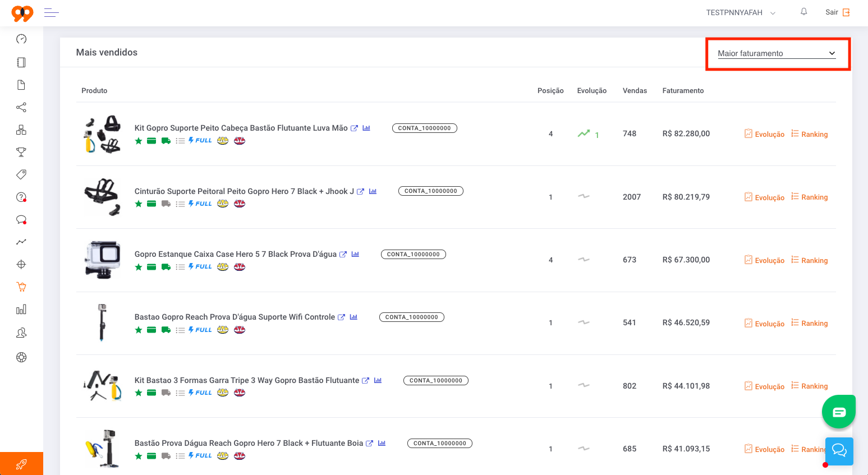Open the green chat widget button
868x475 pixels.
pos(839,412)
